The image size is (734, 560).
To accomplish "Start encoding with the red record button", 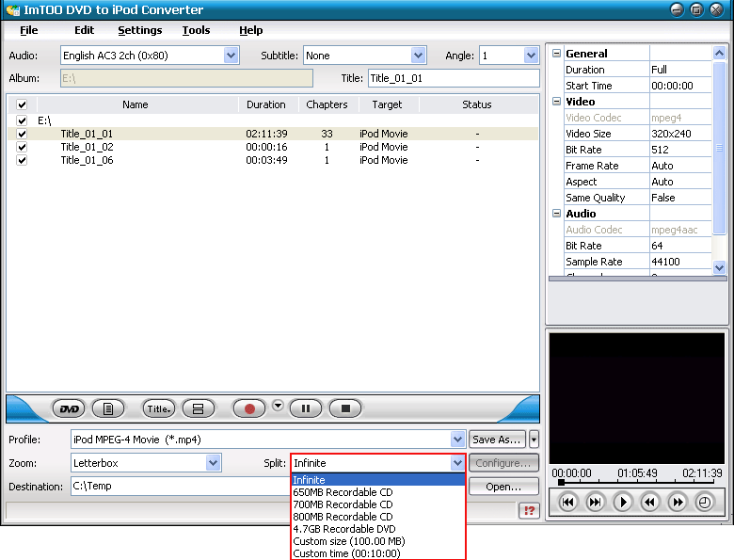I will [x=249, y=408].
